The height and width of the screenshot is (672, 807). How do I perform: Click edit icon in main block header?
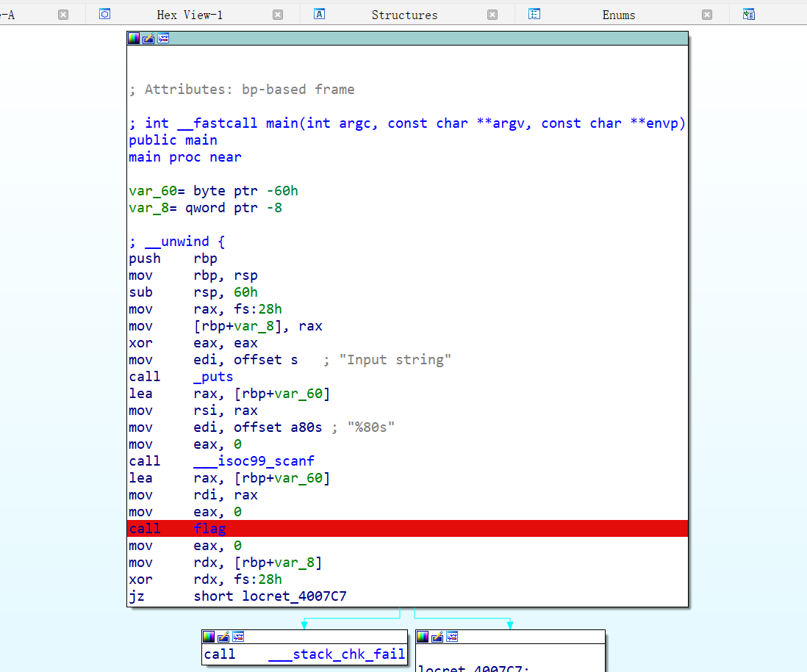point(148,38)
